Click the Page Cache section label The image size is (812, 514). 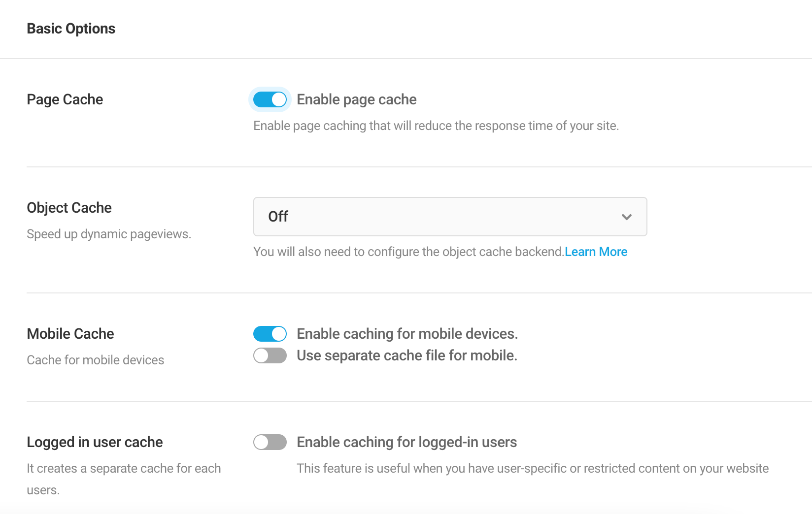[x=65, y=99]
